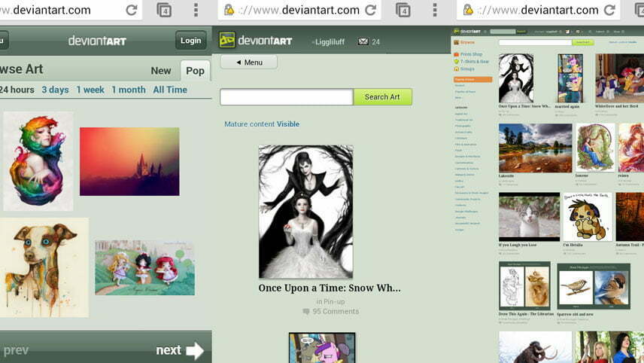
Task: Click the right browser address bar URL
Action: (x=538, y=10)
